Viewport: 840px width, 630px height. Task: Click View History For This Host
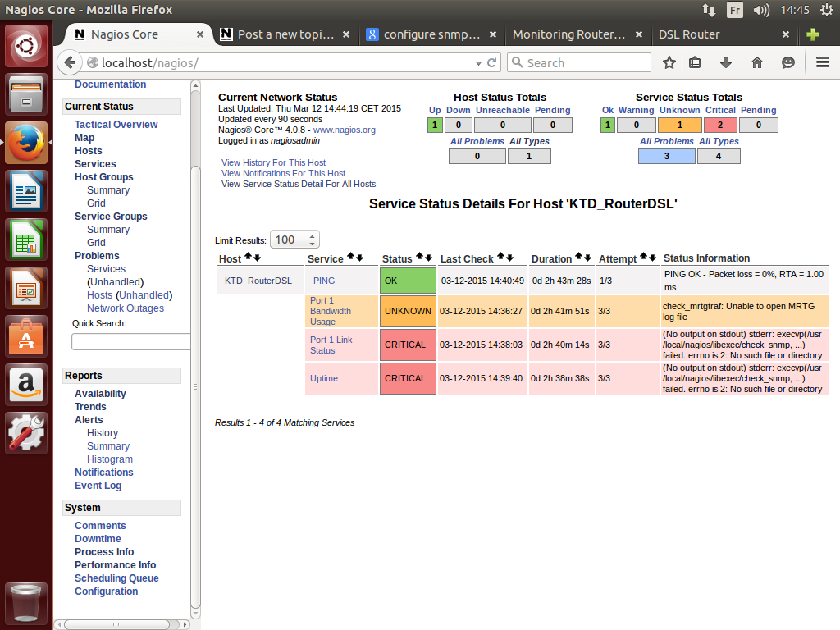click(273, 162)
